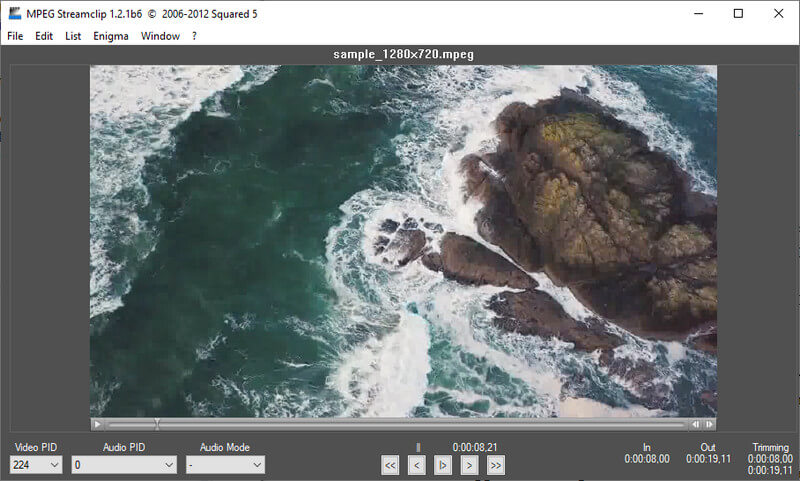Step forward one frame with > button

click(x=468, y=465)
